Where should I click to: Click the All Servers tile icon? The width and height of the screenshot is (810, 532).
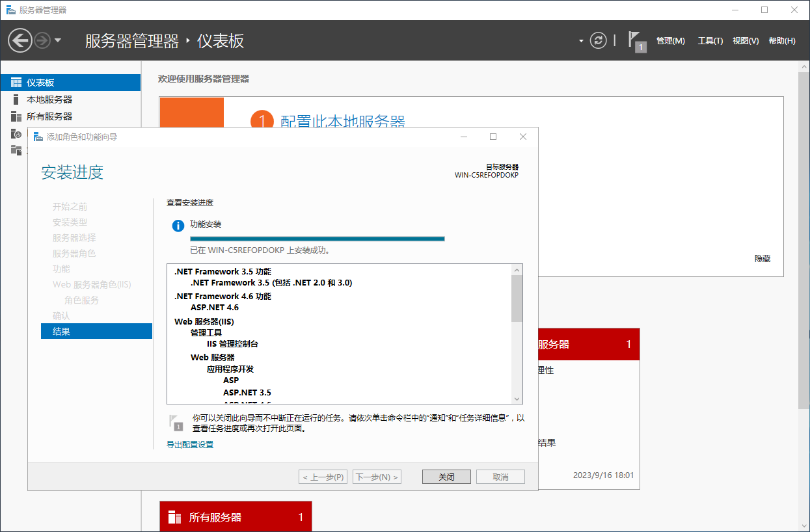tap(174, 518)
